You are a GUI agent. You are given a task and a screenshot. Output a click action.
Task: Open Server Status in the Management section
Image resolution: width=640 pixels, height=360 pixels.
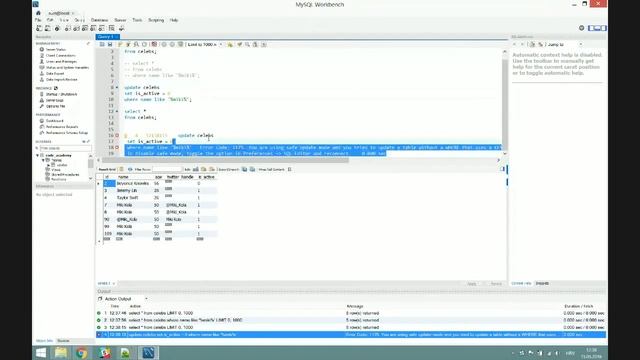click(x=56, y=49)
